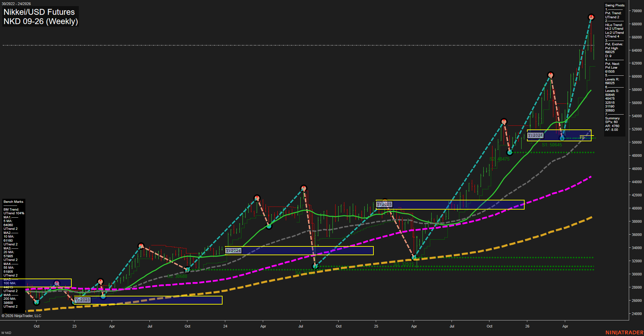Click the UTrend 104% benchmark value
Screen dimensions: 644x336
(x=14, y=213)
